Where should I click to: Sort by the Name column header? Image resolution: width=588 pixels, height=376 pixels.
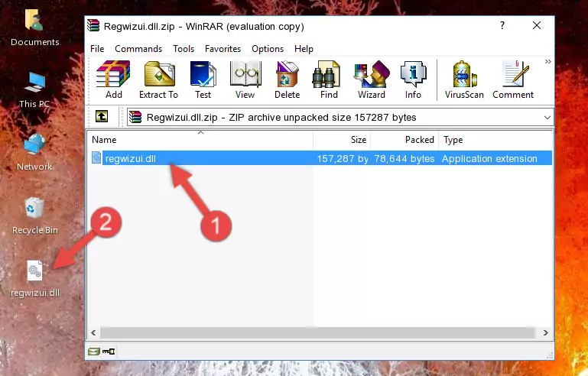[x=200, y=140]
